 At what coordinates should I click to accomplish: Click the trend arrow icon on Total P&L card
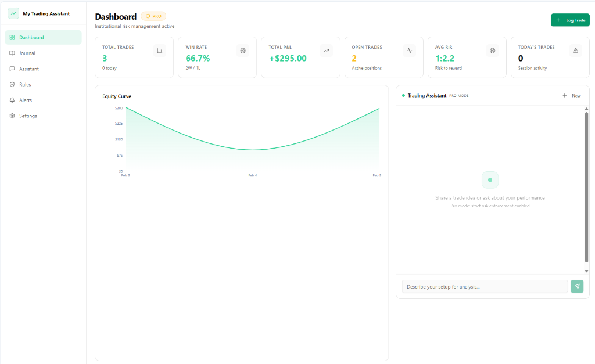pos(327,51)
